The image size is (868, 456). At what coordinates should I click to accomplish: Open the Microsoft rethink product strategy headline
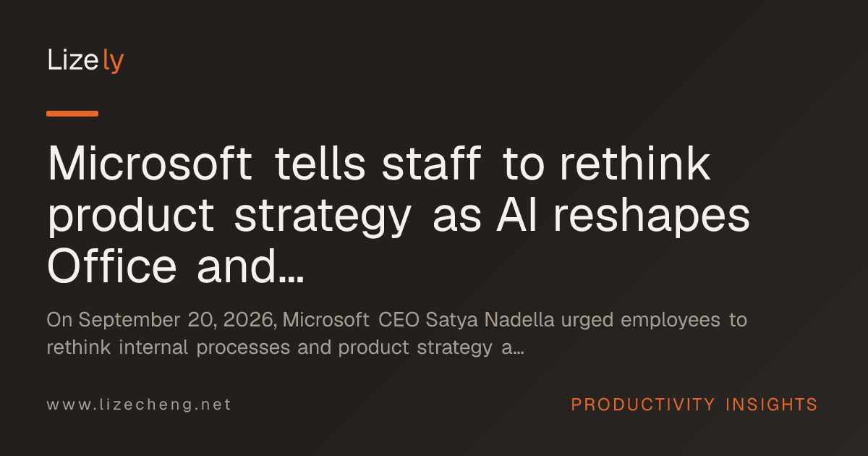(399, 216)
